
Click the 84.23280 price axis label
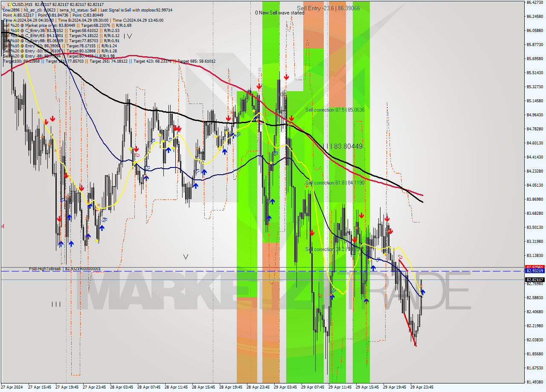[535, 171]
